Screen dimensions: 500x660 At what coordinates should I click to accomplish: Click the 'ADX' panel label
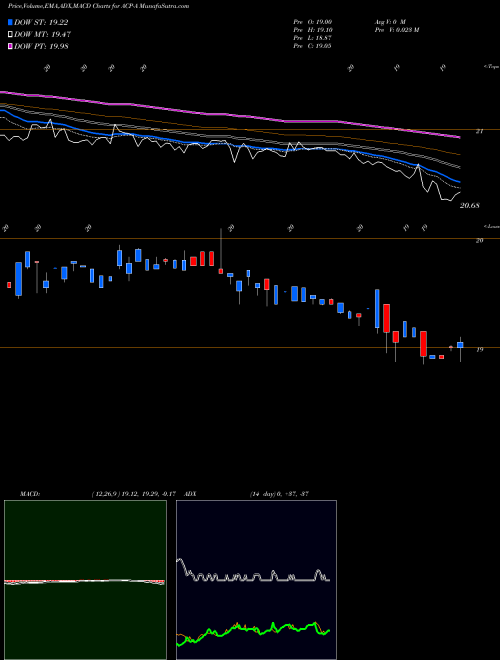coord(191,494)
